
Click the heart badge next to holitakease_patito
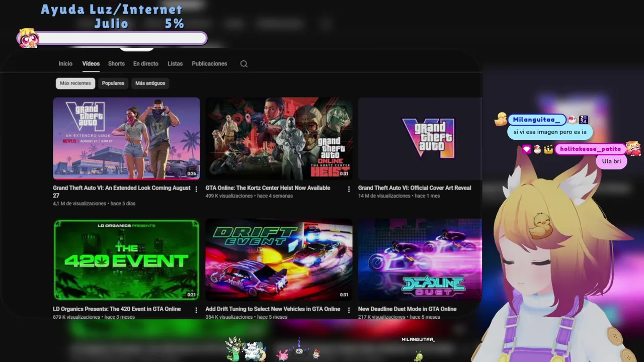tap(527, 149)
